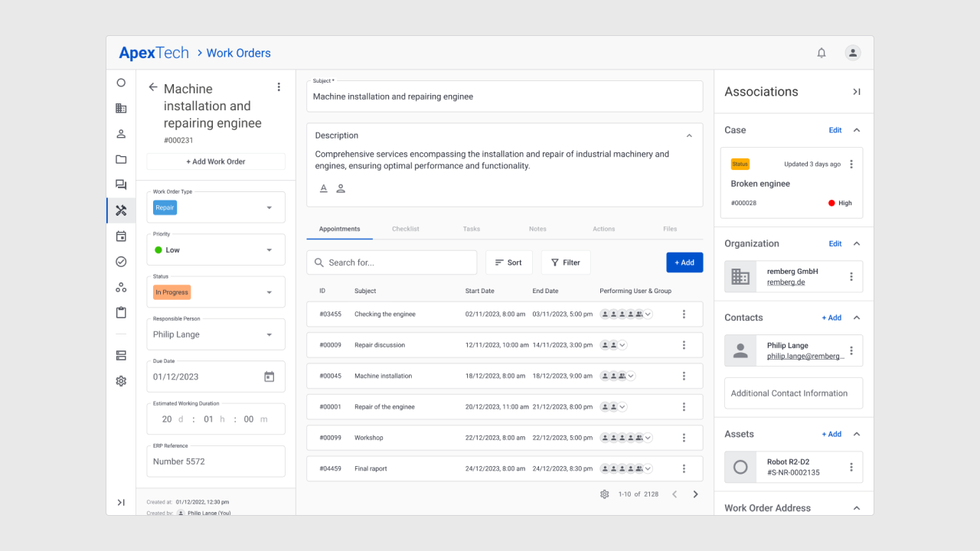This screenshot has width=980, height=551.
Task: Click the appointments search field
Action: (x=392, y=262)
